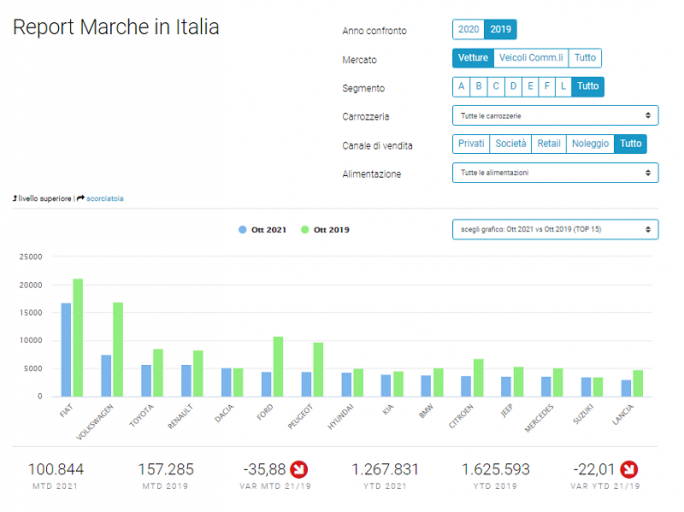Click FIAT blue Ott 2021 bar

66,350
